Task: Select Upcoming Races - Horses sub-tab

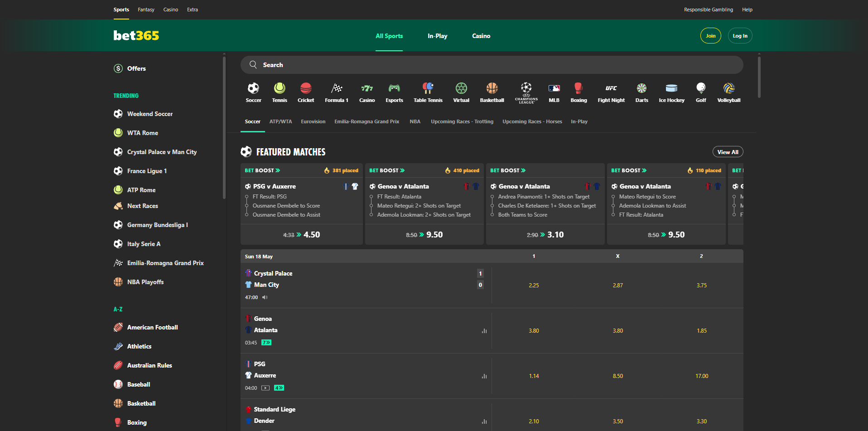Action: tap(532, 121)
